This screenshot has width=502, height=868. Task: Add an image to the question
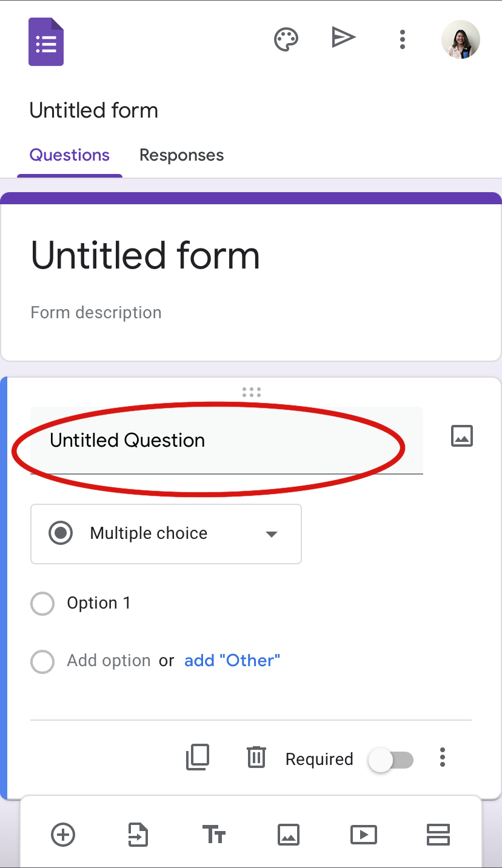click(x=462, y=436)
